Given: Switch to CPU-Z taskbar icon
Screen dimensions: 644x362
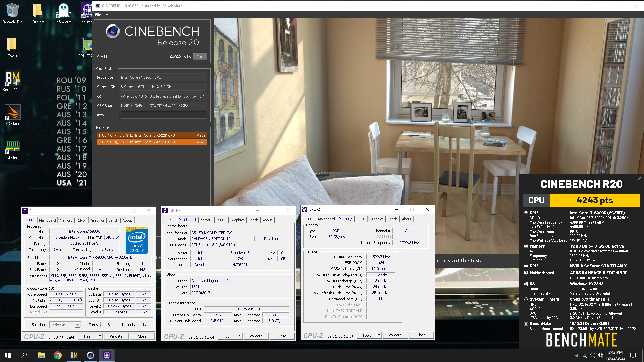Looking at the screenshot, I should coord(107,355).
